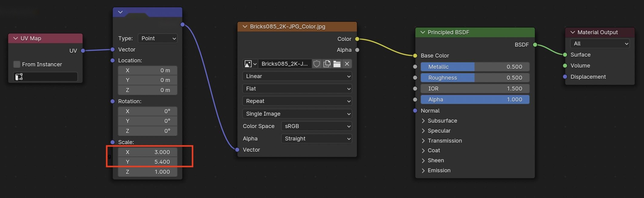Open Straight alpha mode dropdown

(x=317, y=139)
